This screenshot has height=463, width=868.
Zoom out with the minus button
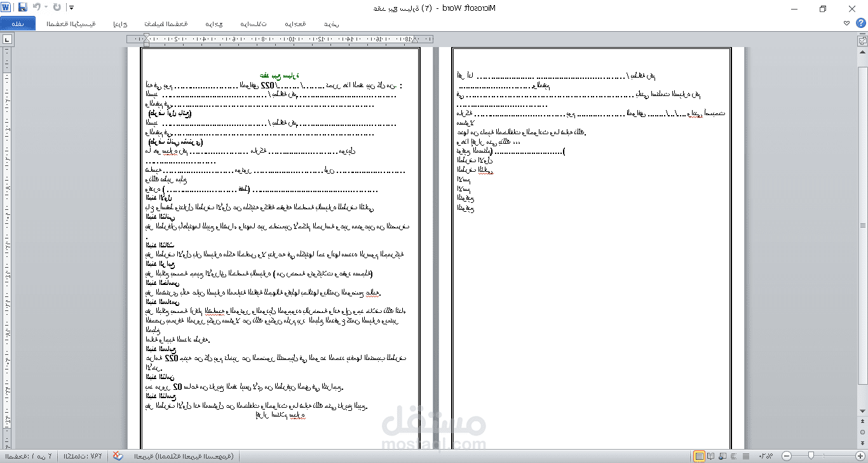click(x=787, y=456)
